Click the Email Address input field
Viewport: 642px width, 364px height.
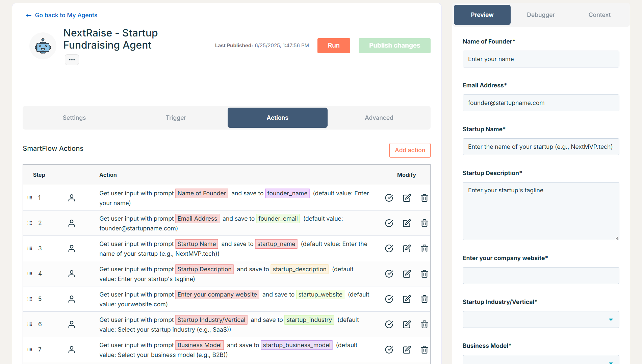541,103
